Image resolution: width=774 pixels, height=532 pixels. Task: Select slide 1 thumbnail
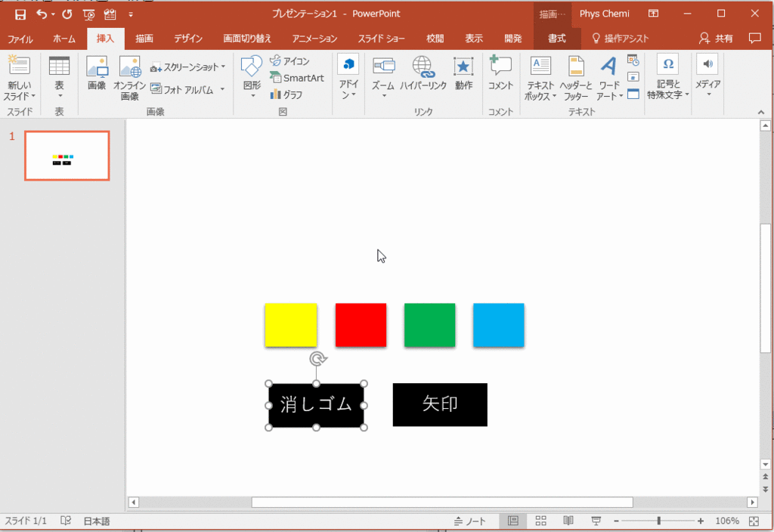tap(67, 156)
